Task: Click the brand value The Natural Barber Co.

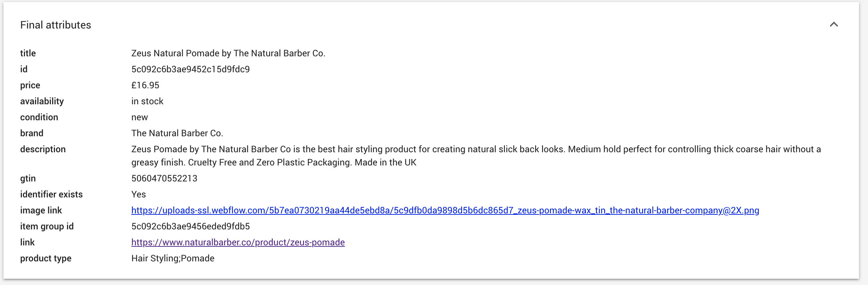Action: coord(177,133)
